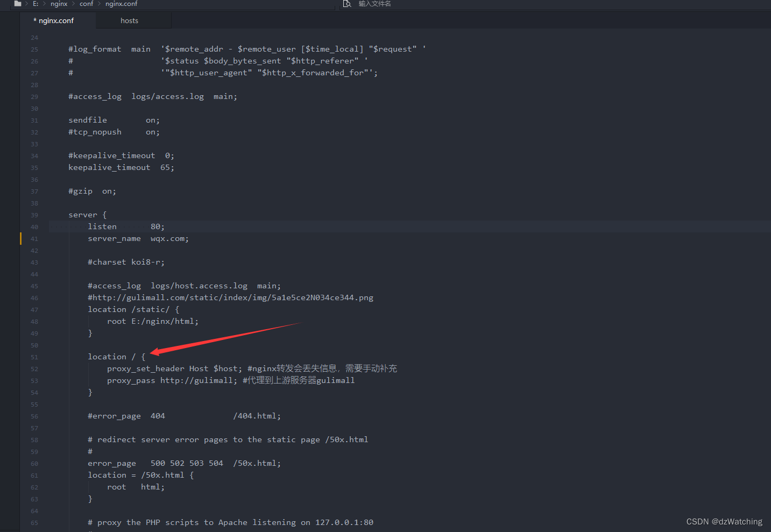The height and width of the screenshot is (532, 771).
Task: Select the E: drive breadcrumb
Action: (36, 3)
